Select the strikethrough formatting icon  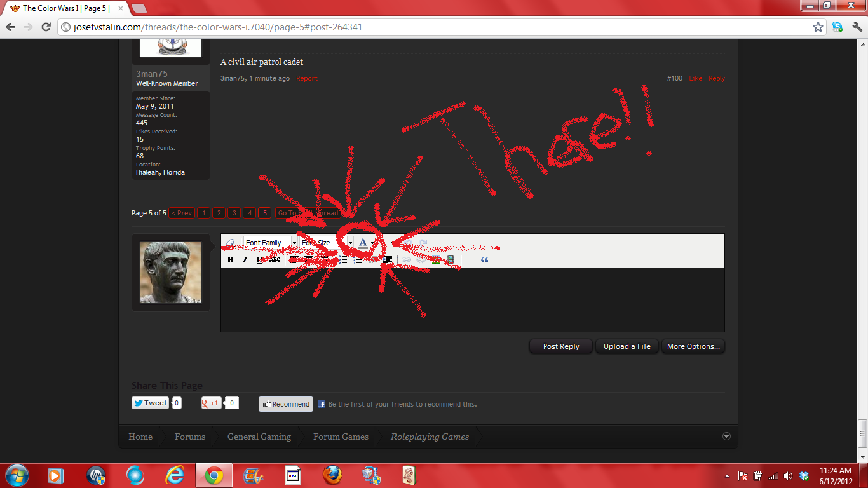(x=275, y=259)
